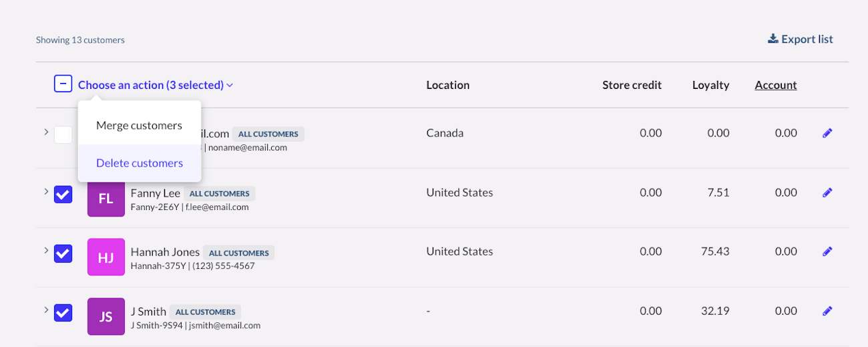This screenshot has width=868, height=347.
Task: Click the Export list download icon
Action: pos(773,39)
